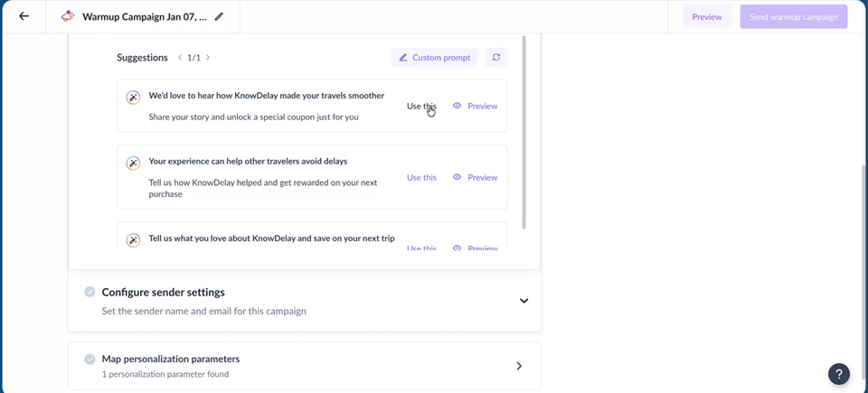The width and height of the screenshot is (868, 393).
Task: Click 'Share your story and unlock' text
Action: (253, 117)
